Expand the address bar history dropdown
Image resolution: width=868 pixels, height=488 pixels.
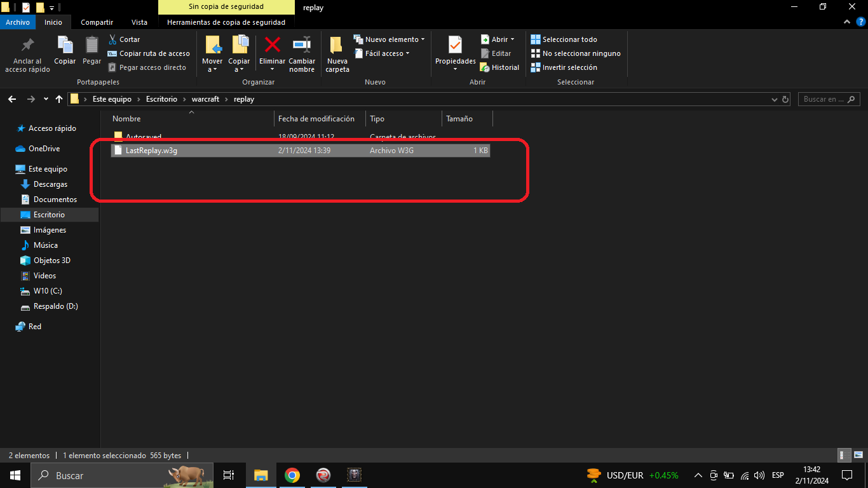click(774, 100)
